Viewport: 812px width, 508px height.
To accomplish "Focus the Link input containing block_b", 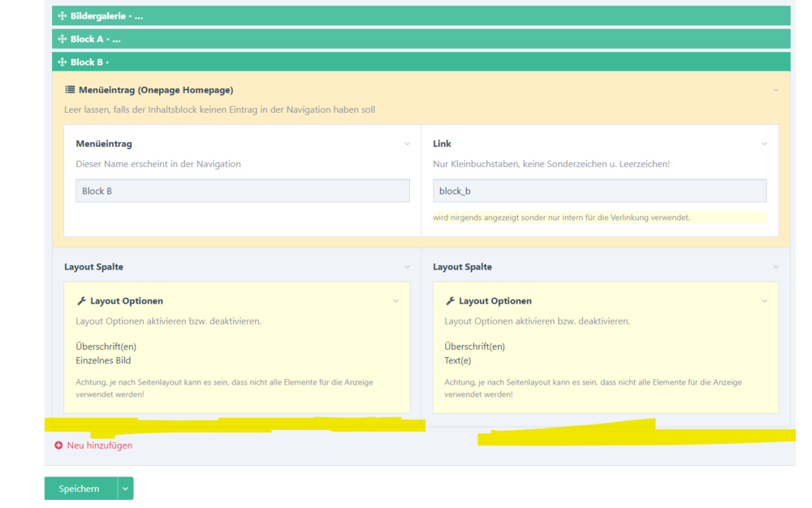I will pyautogui.click(x=599, y=191).
